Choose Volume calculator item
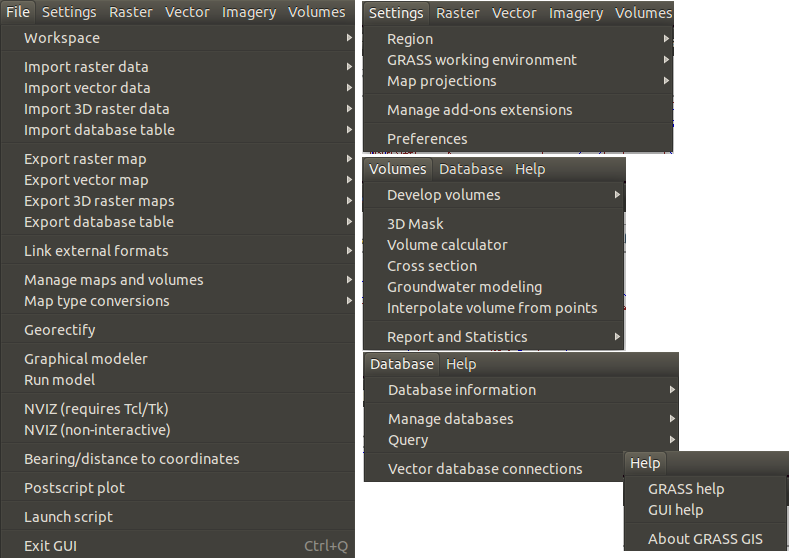Image resolution: width=800 pixels, height=558 pixels. [494, 245]
